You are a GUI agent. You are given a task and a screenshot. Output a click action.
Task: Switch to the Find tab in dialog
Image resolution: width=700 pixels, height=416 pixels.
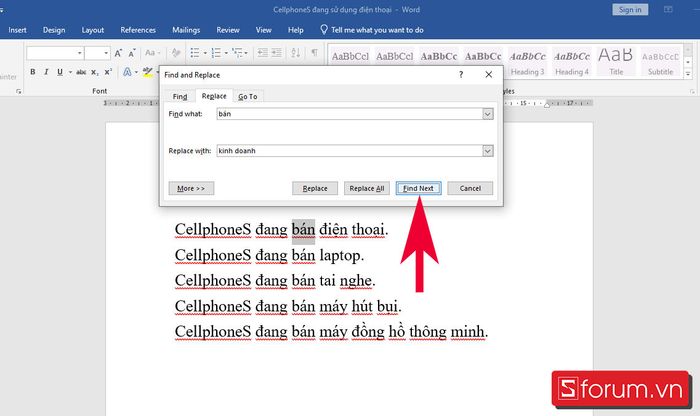(x=180, y=96)
